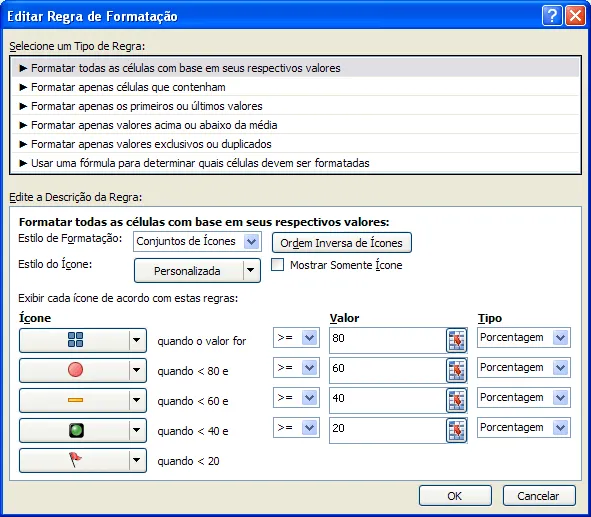
Task: Open the Personalizada icon style dropdown
Action: [197, 271]
